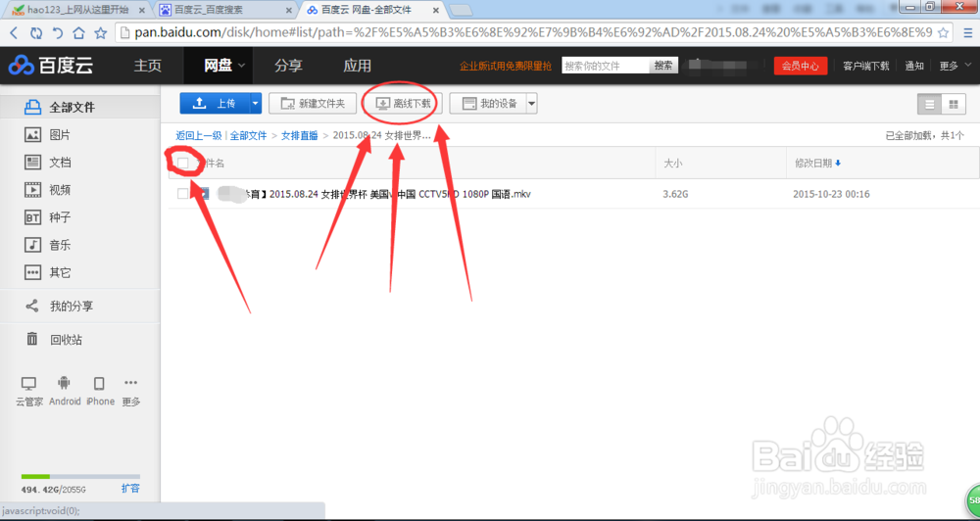Expand the 我的设备 dropdown arrow
The width and height of the screenshot is (980, 521).
[531, 104]
